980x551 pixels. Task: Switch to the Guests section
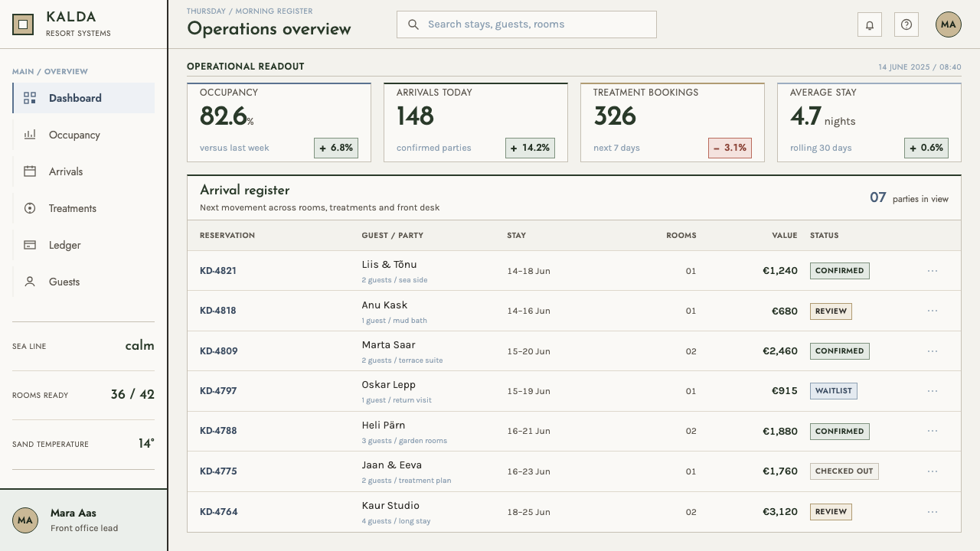pos(83,282)
